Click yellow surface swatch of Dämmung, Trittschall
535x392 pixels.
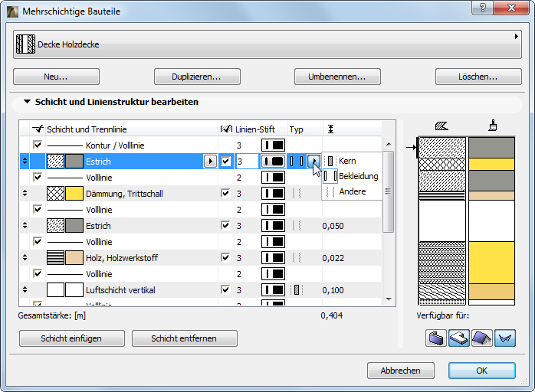click(x=74, y=193)
